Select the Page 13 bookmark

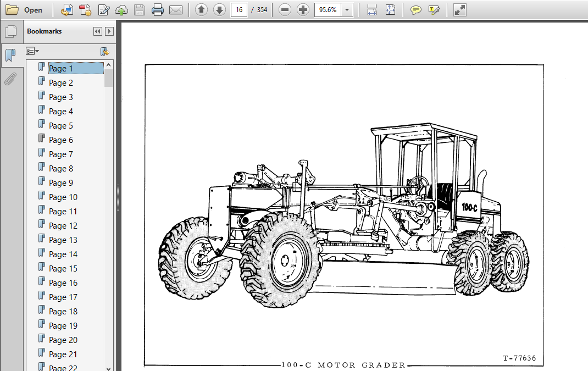(x=63, y=240)
